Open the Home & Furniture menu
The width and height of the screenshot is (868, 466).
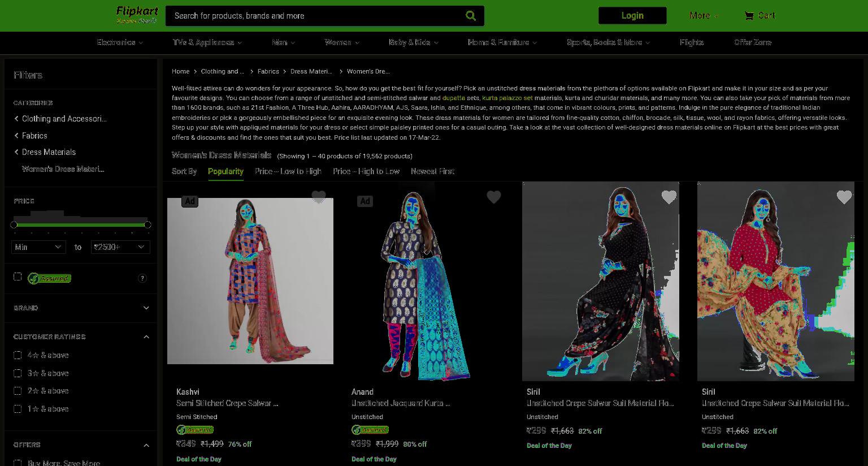pos(502,42)
